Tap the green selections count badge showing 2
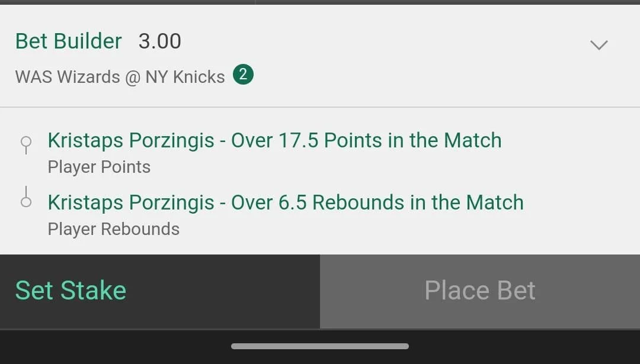 pos(244,75)
